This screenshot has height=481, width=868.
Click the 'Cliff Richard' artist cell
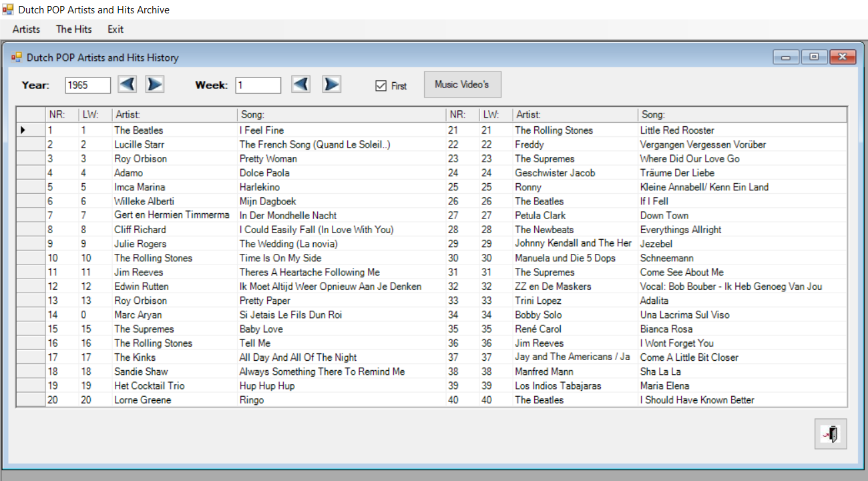(174, 230)
